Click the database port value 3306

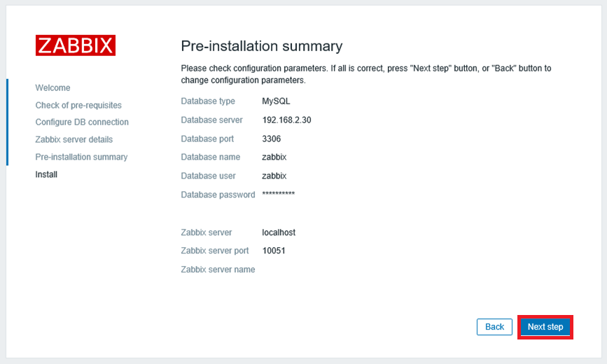pos(271,139)
